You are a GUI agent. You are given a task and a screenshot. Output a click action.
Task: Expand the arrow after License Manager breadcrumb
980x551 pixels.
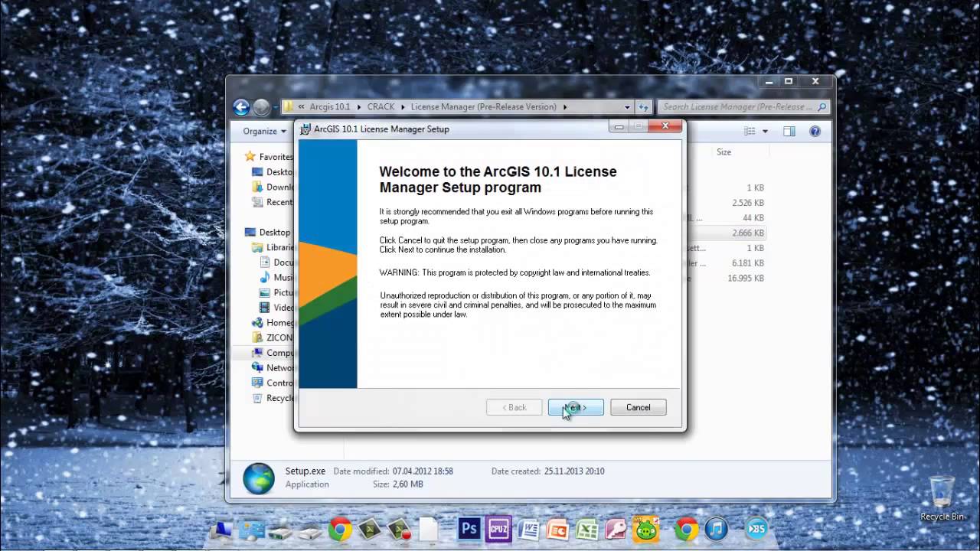(x=565, y=107)
